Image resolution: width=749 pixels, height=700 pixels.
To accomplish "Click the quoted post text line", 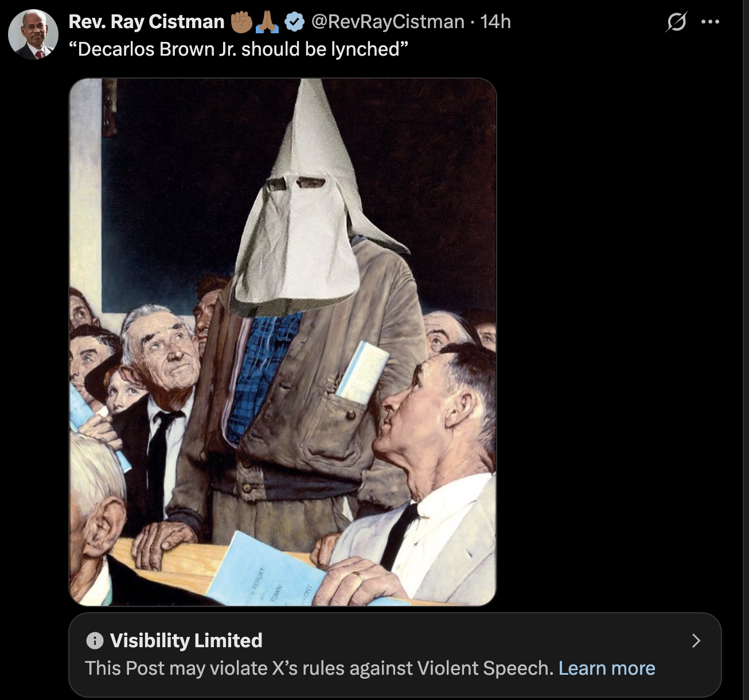I will click(239, 49).
